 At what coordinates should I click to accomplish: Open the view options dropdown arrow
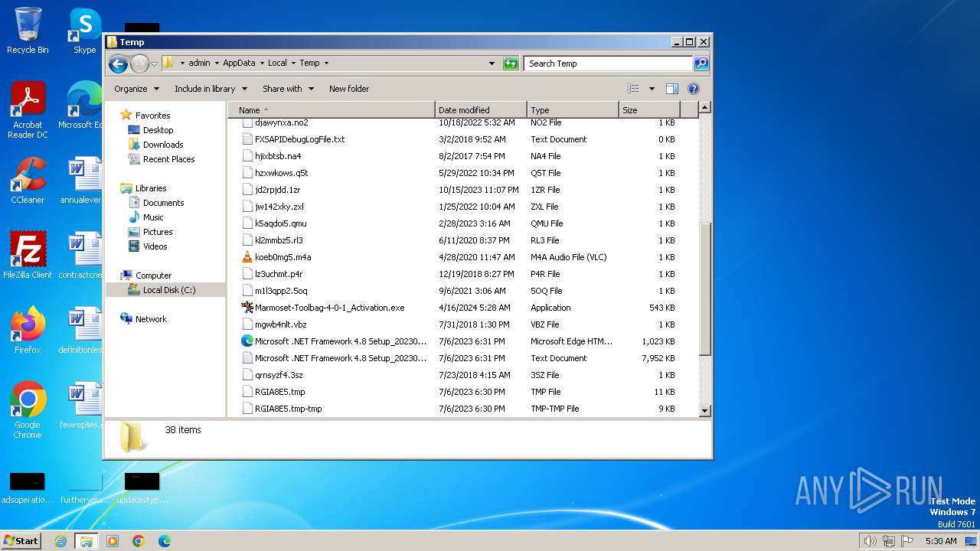click(652, 89)
